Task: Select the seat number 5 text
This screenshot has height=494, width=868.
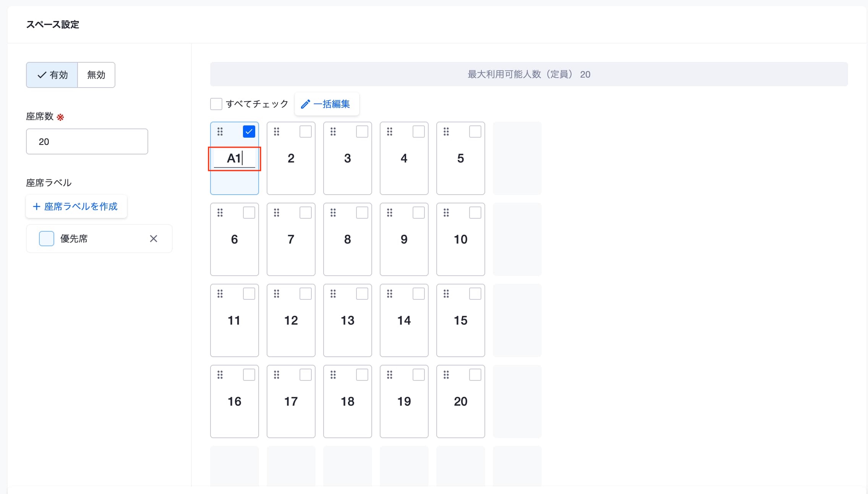Action: [461, 158]
